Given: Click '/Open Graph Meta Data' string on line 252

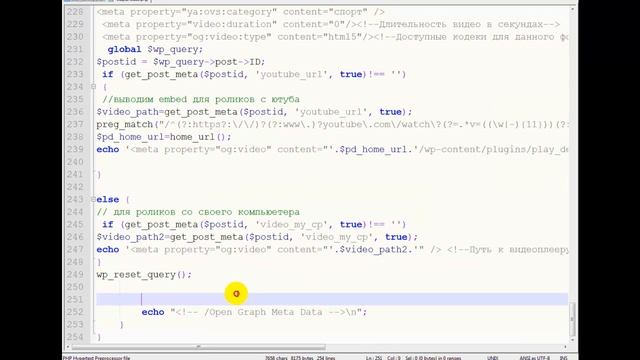Looking at the screenshot, I should 263,312.
